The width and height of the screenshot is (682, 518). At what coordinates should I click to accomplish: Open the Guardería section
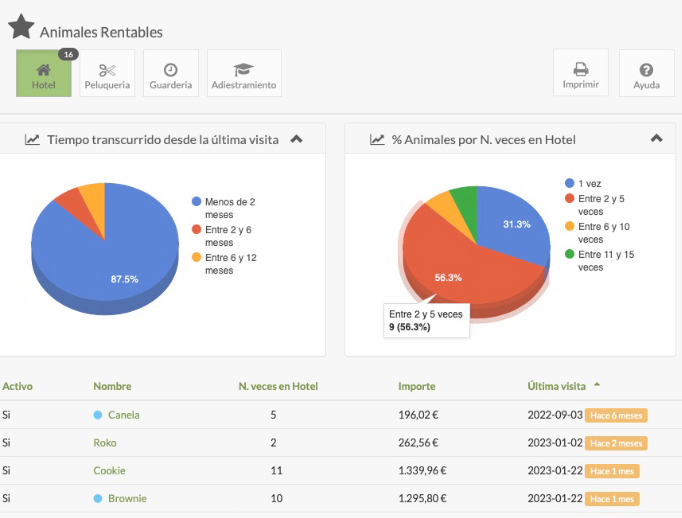pyautogui.click(x=171, y=73)
